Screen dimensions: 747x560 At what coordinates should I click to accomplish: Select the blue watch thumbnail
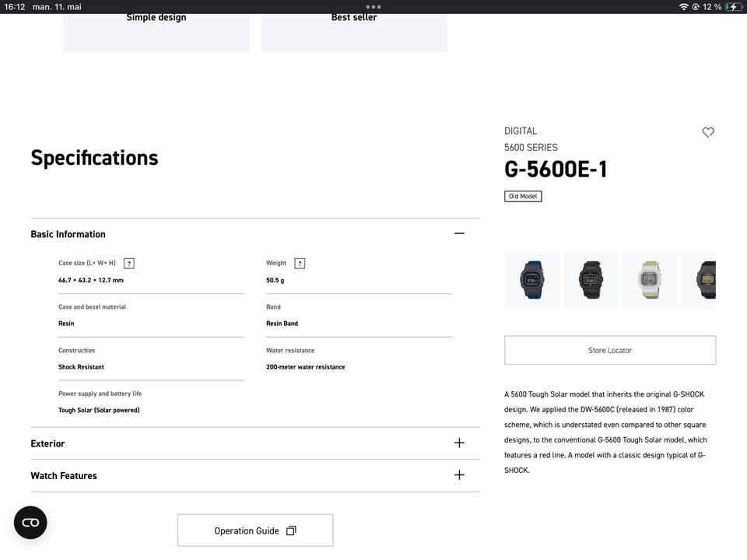[x=531, y=279]
